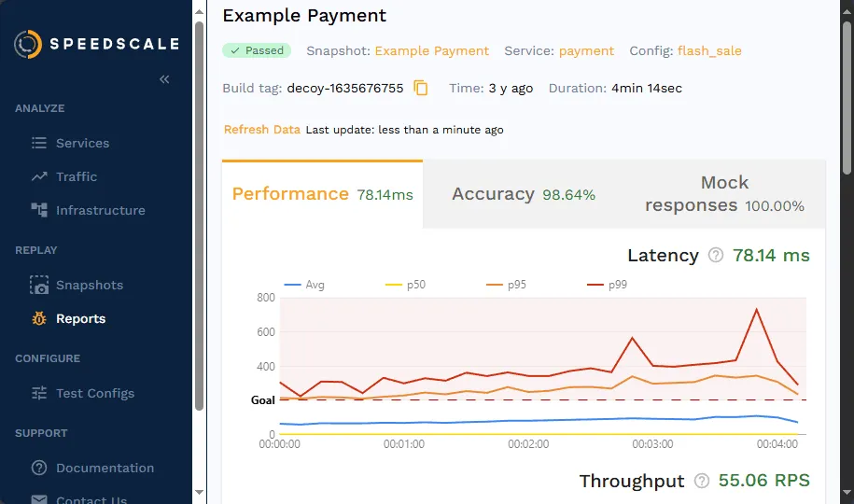Screen dimensions: 854x504
Task: Click the Reports bug icon
Action: (38, 319)
